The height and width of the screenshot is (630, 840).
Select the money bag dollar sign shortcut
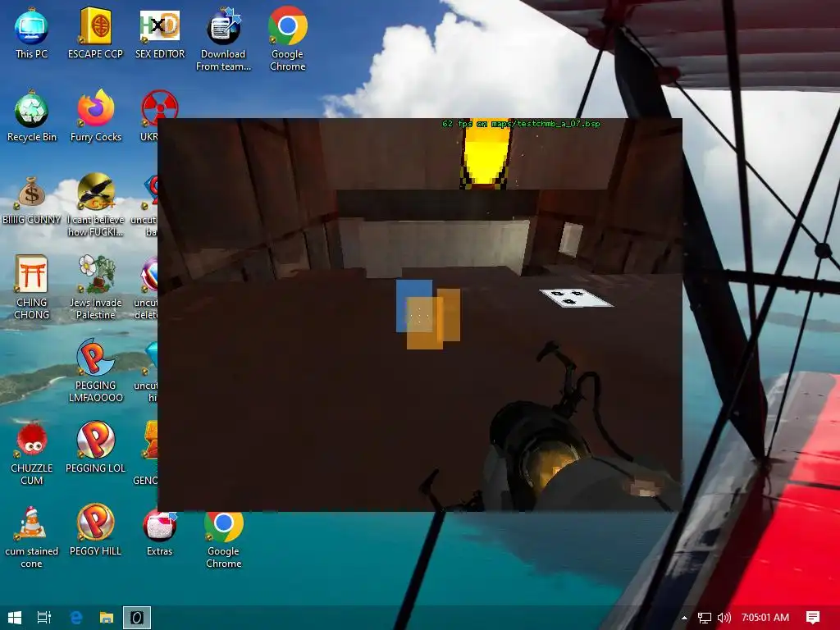pos(31,200)
